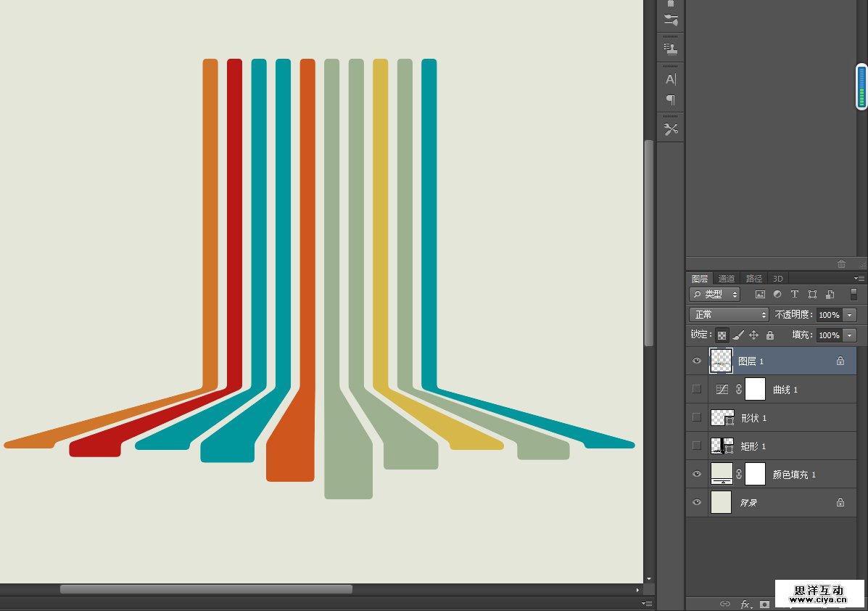Image resolution: width=868 pixels, height=611 pixels.
Task: Open the Tool Presets panel icon
Action: tap(671, 129)
